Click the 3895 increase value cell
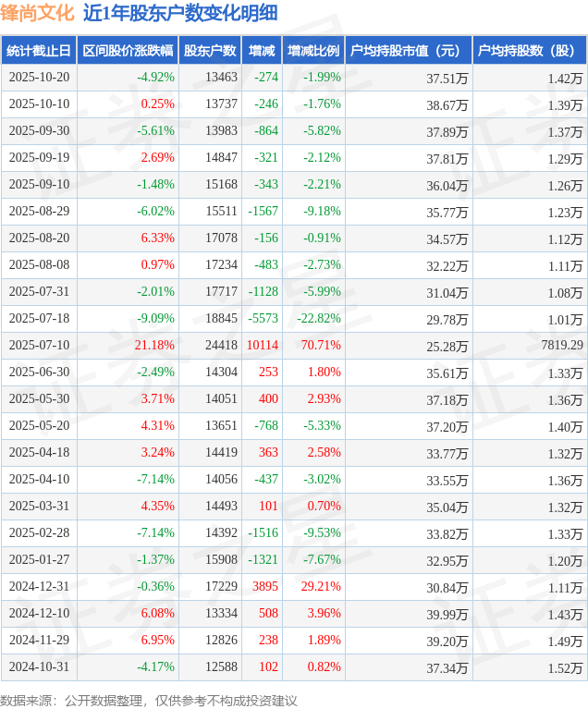 click(x=264, y=587)
